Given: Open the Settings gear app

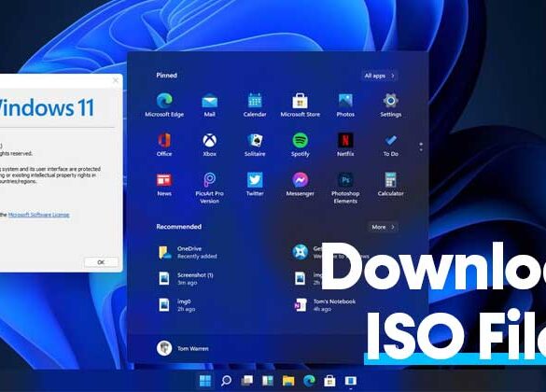Looking at the screenshot, I should click(391, 105).
